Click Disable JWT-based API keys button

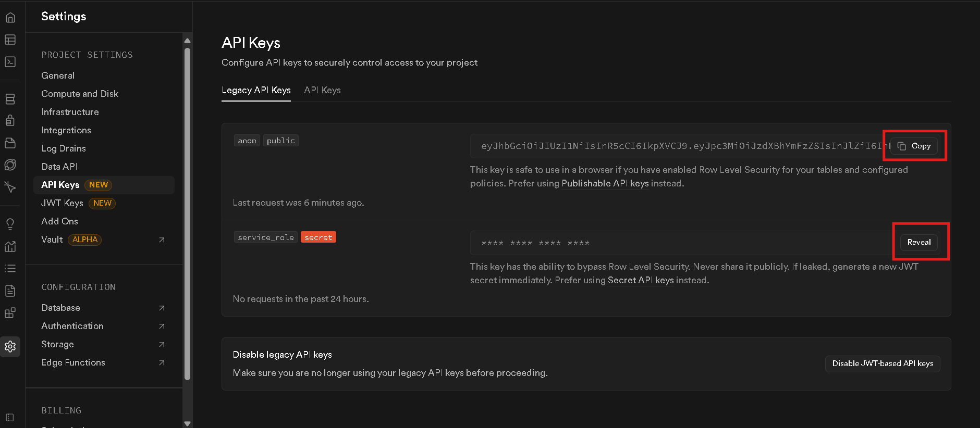tap(882, 363)
